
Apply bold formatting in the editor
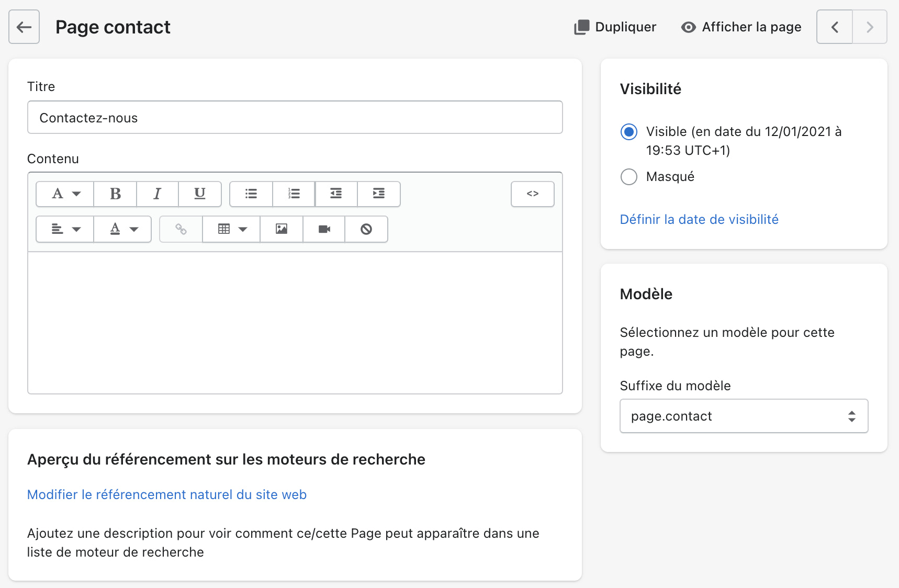click(x=115, y=194)
